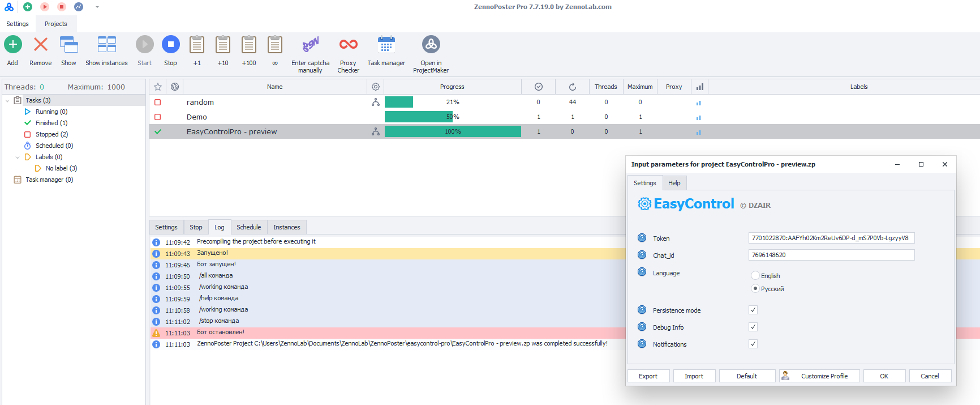Click the Export button in dialog

648,376
